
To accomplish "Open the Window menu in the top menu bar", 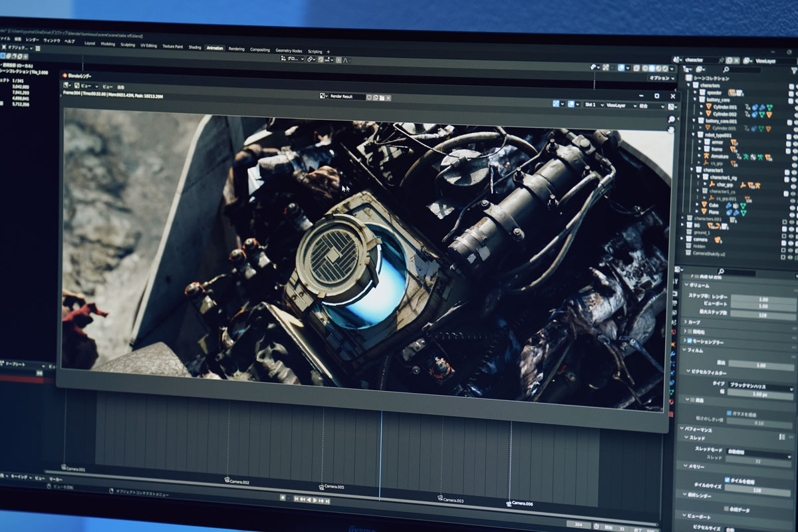I will (51, 40).
